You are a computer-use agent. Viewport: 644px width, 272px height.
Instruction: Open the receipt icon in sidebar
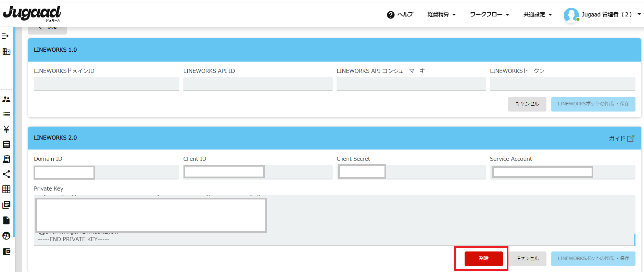6,144
